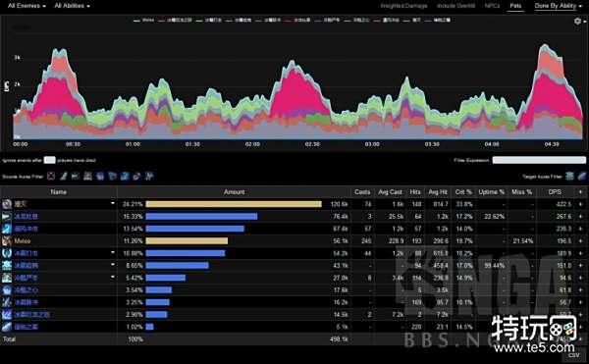
Task: Click the top ability row icon at 24.21%
Action: 7,204
